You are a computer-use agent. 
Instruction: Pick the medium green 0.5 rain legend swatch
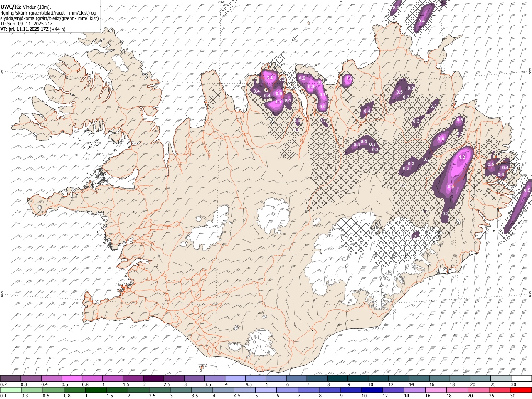tap(53, 390)
